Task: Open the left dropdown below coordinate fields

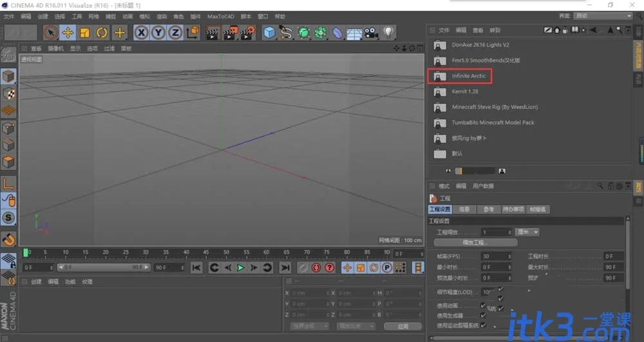Action: [309, 326]
